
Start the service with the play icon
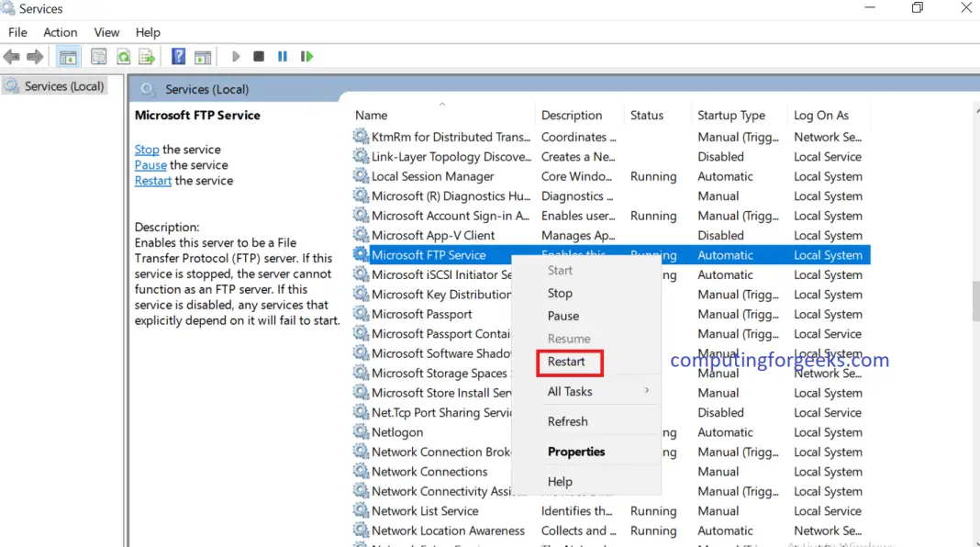click(236, 56)
